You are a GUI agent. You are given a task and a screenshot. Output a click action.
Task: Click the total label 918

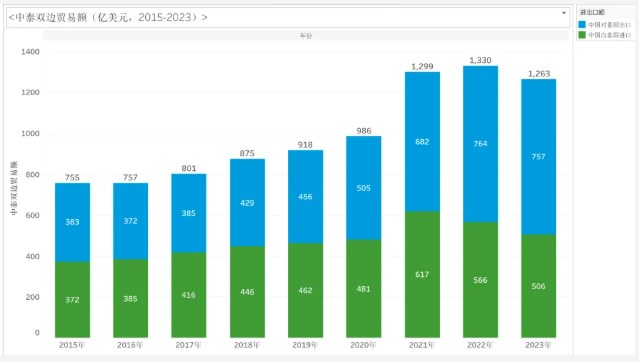click(x=305, y=145)
